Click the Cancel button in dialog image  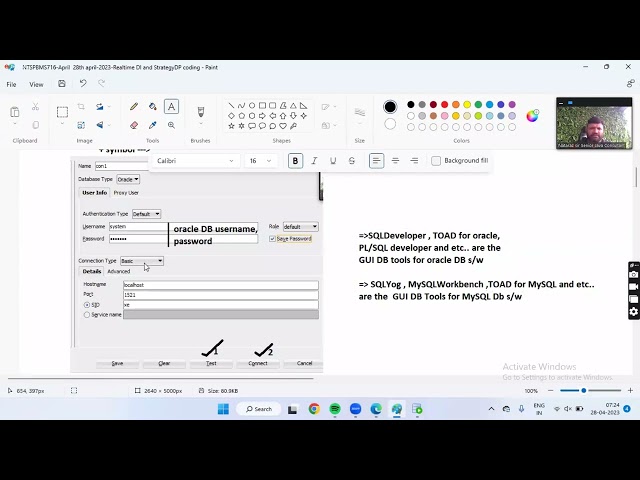point(304,363)
